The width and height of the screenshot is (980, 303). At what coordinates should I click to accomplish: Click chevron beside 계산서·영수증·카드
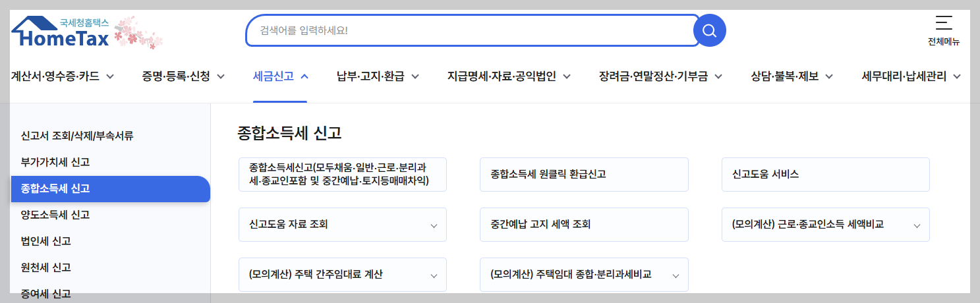110,76
